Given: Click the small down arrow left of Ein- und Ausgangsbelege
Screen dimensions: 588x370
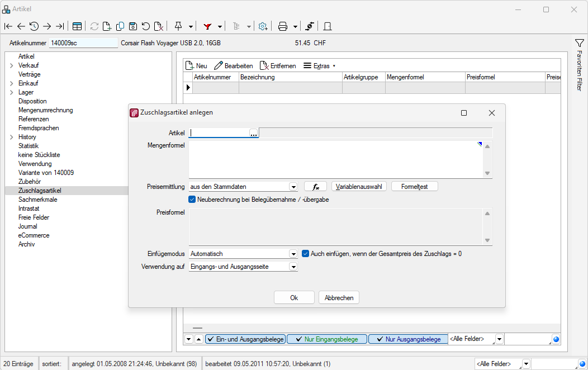Looking at the screenshot, I should click(x=188, y=339).
